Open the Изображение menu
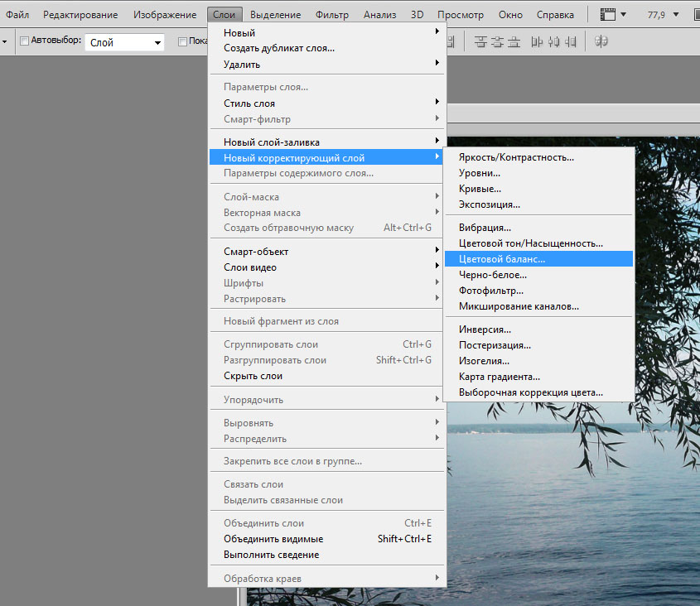The width and height of the screenshot is (700, 606). point(165,15)
